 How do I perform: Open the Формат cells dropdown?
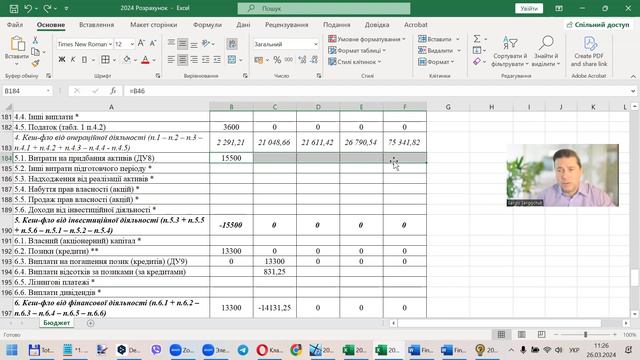pyautogui.click(x=436, y=62)
